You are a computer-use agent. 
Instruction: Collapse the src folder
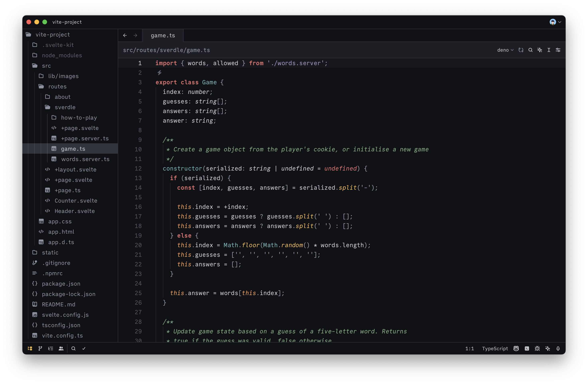pos(70,66)
